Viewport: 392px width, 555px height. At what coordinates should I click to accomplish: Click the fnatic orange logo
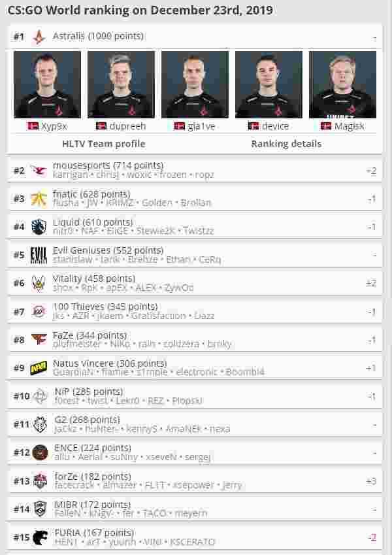pos(39,199)
